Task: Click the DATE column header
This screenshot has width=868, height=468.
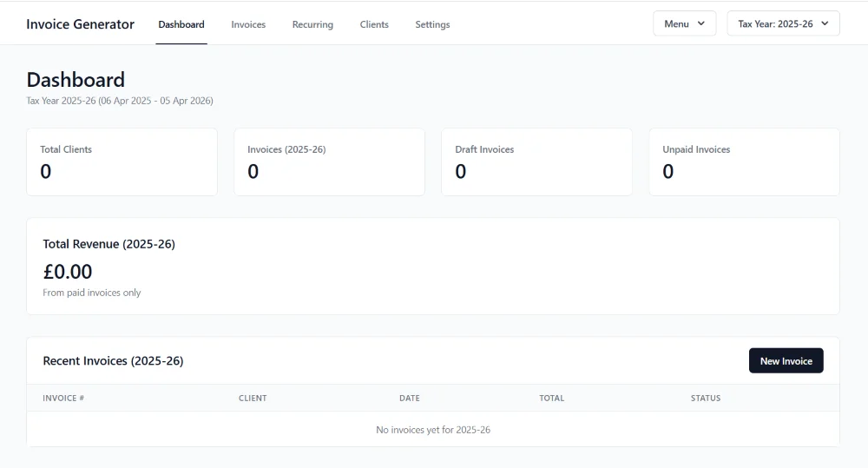Action: tap(410, 398)
